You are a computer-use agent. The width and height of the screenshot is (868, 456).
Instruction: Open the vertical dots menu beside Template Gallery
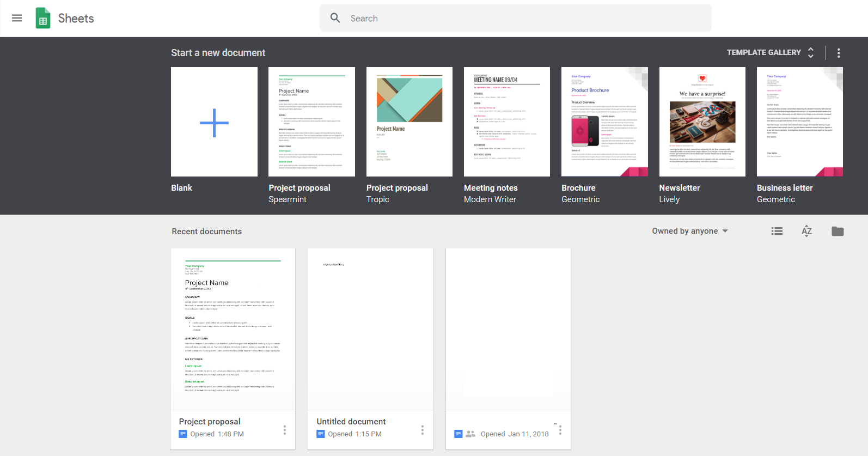pyautogui.click(x=839, y=53)
